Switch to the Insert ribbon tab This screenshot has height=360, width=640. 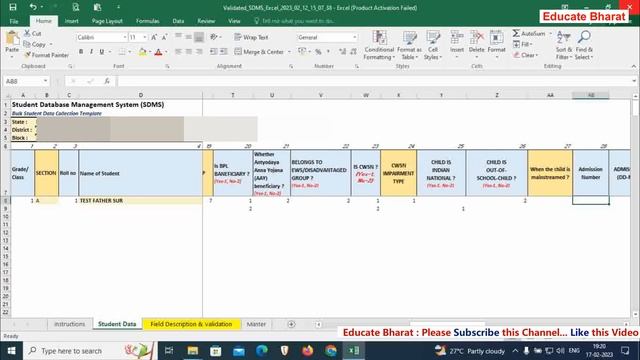71,21
